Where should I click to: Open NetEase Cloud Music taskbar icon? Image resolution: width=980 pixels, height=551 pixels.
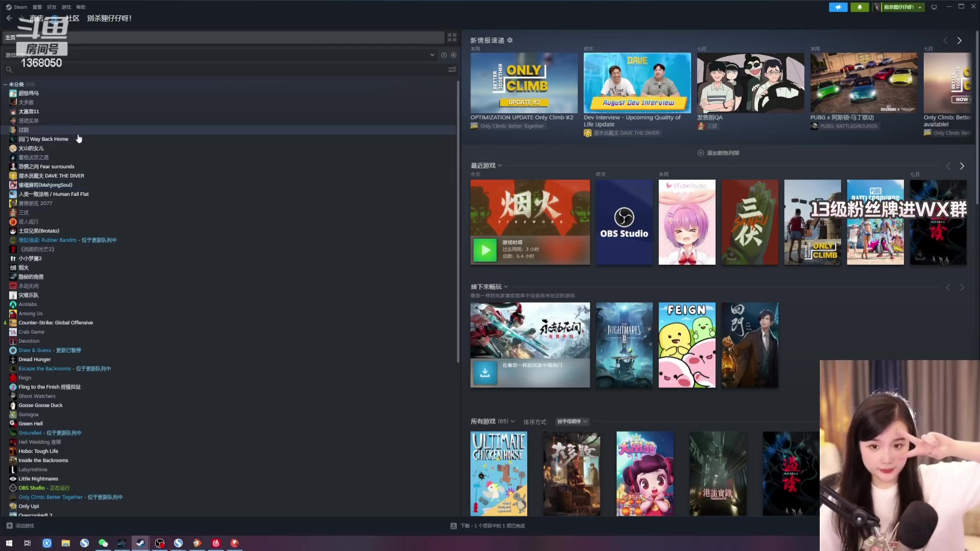click(216, 543)
